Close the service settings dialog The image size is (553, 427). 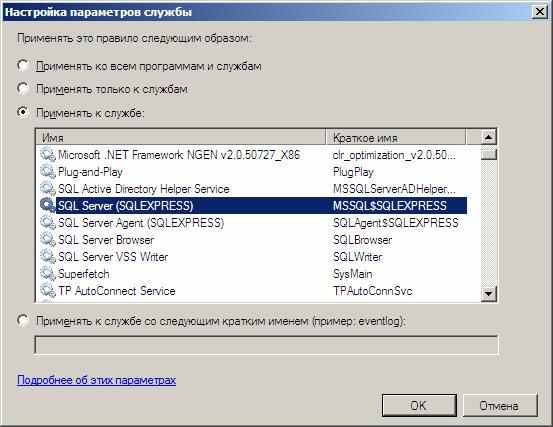point(540,12)
